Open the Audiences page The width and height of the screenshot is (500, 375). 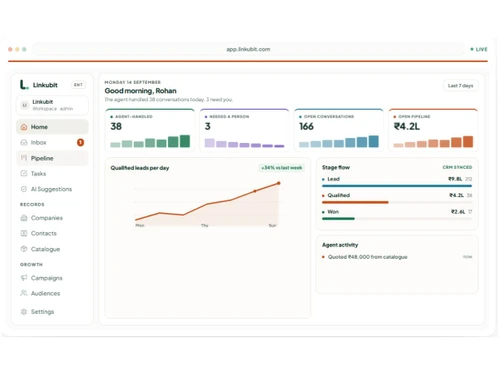coord(52,293)
